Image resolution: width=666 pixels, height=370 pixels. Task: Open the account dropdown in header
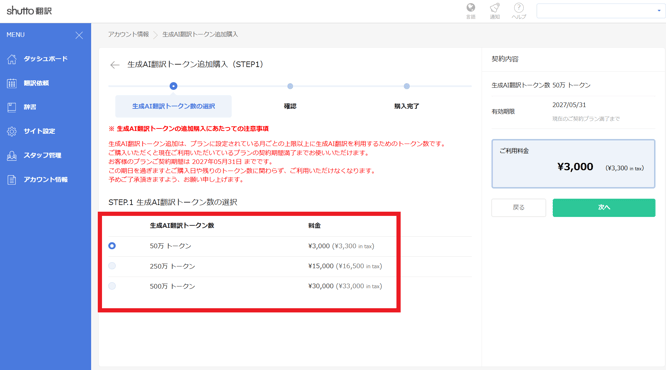tap(600, 11)
